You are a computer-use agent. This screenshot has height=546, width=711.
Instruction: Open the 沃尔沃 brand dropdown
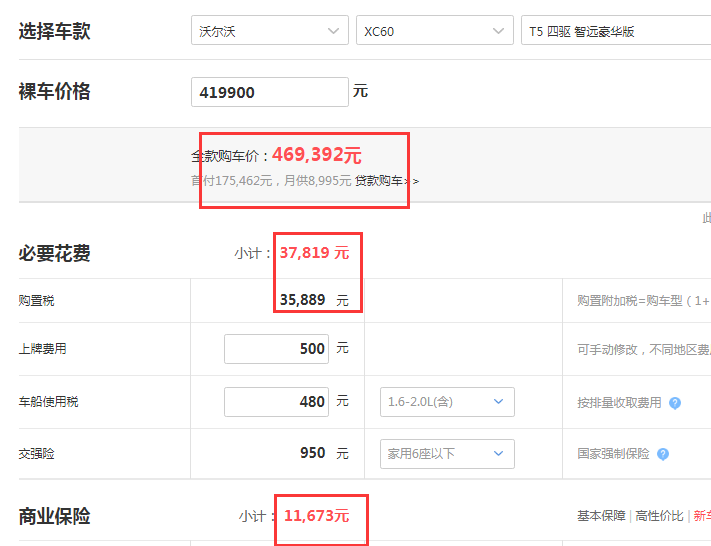(x=270, y=30)
